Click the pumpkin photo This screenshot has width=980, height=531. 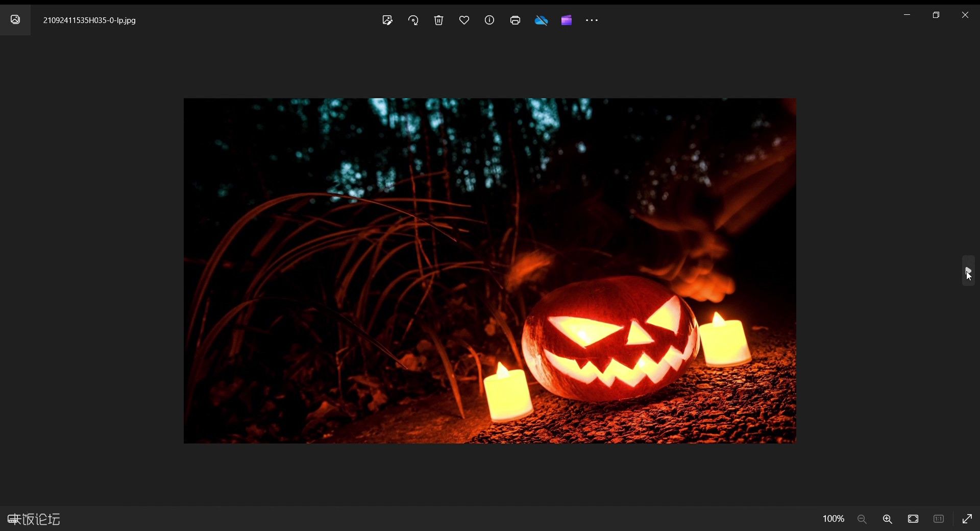(489, 271)
